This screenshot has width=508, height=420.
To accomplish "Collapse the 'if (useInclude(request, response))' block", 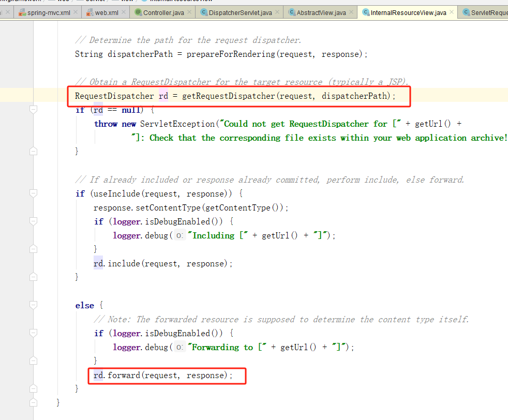I will [33, 193].
